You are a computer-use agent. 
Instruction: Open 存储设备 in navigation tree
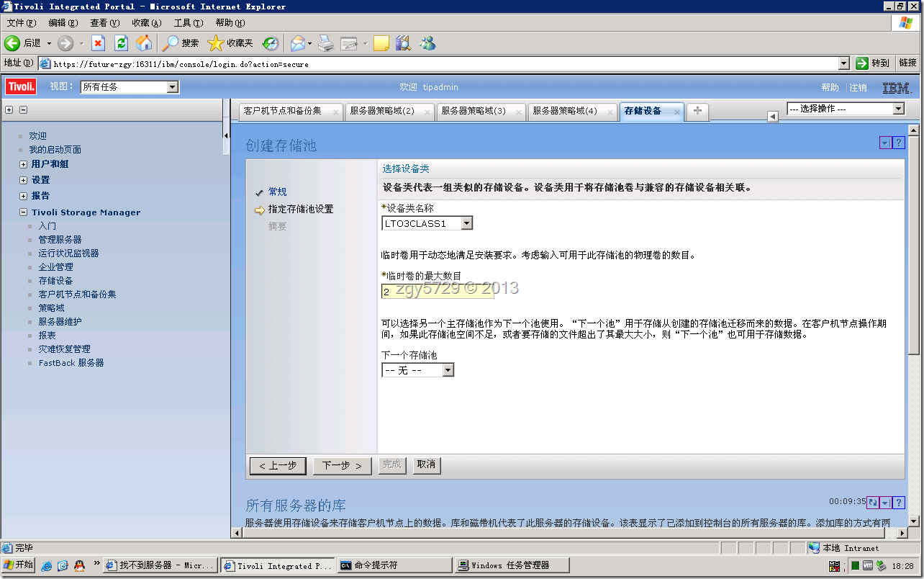55,281
